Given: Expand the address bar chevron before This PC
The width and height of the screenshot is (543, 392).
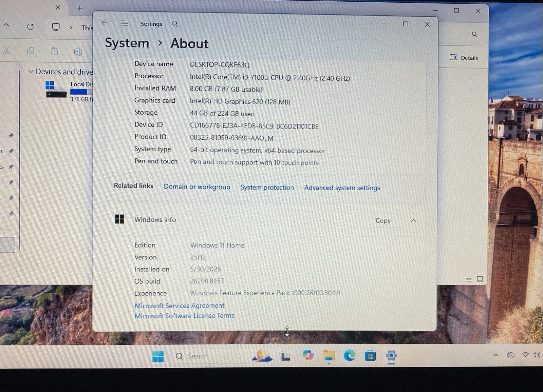Looking at the screenshot, I should click(71, 27).
